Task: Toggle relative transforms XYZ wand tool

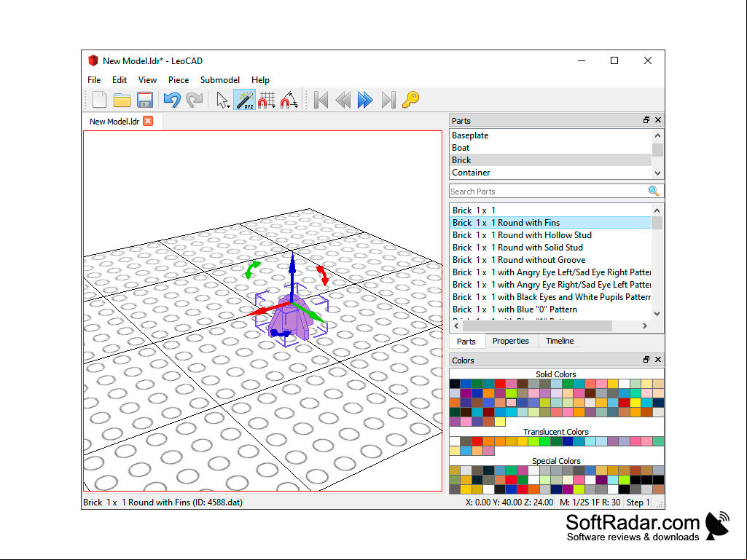Action: [x=244, y=100]
